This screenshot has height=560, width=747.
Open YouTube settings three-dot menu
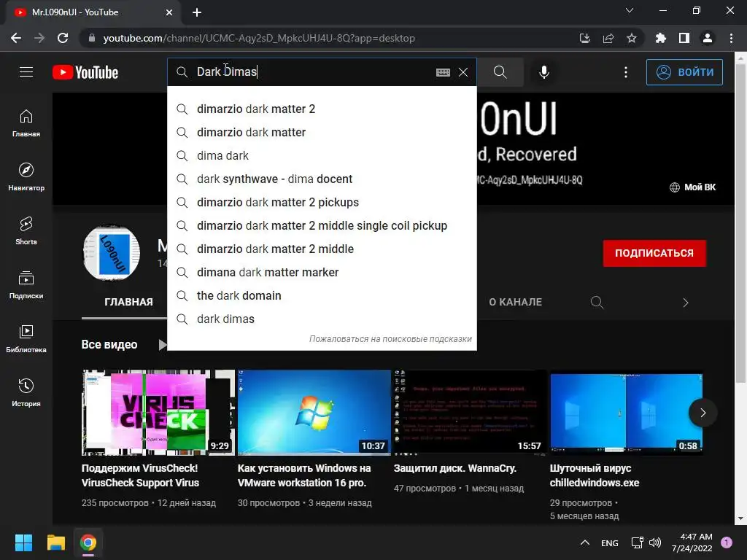pos(626,72)
